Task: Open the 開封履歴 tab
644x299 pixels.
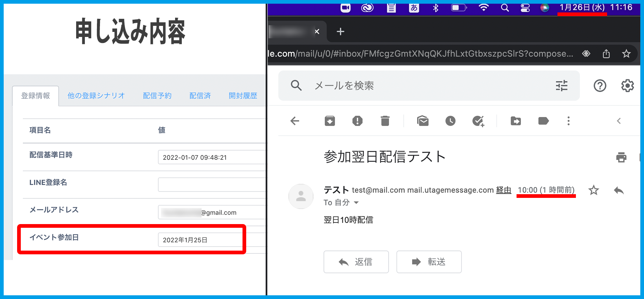Action: point(243,96)
